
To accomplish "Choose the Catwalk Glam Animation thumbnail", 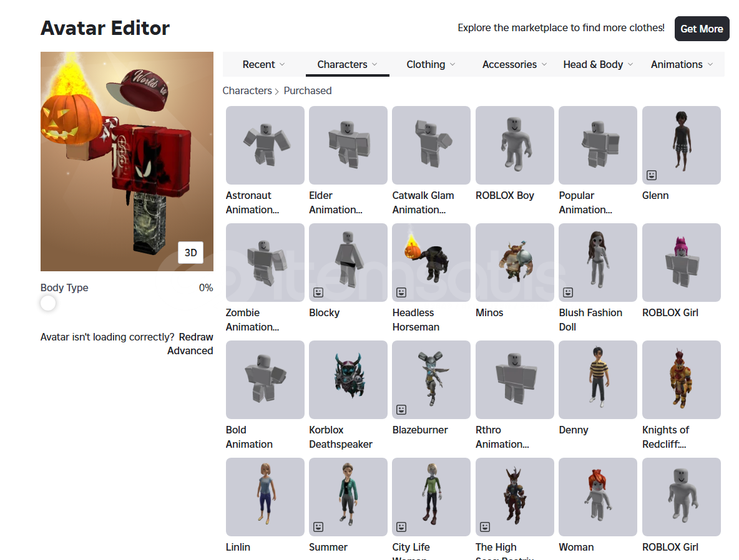I will (x=431, y=145).
